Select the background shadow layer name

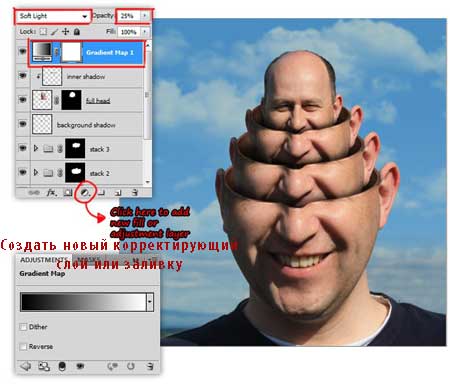[86, 125]
